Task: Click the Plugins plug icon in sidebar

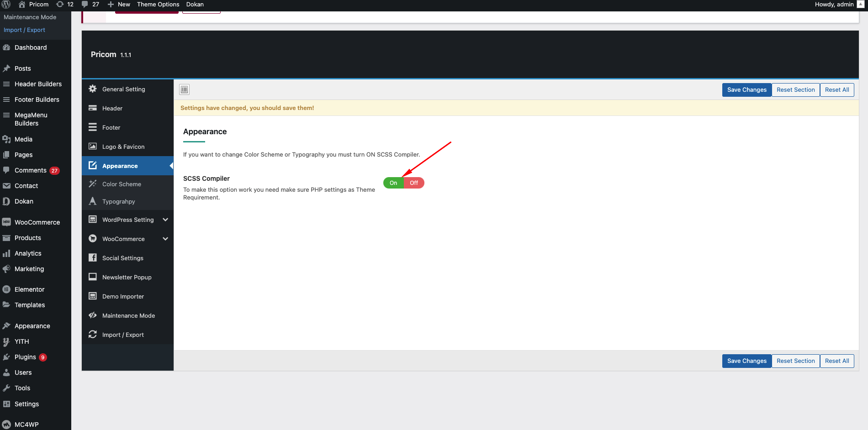Action: (x=6, y=357)
